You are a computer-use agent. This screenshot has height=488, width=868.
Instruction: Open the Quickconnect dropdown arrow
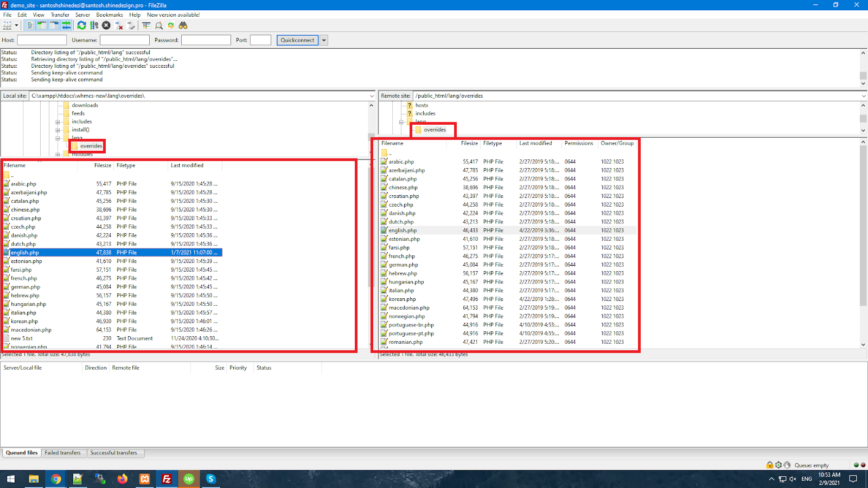(324, 40)
